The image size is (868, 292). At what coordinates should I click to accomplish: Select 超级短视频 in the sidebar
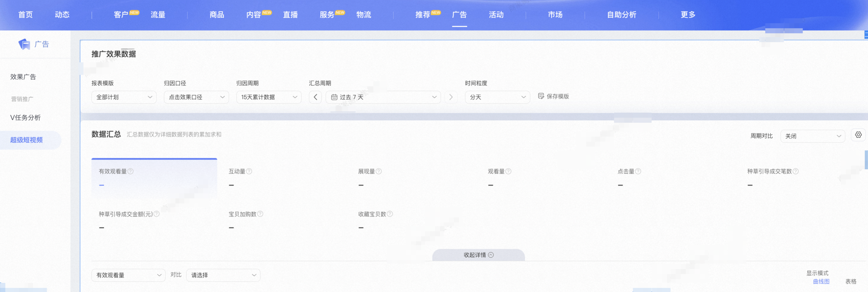[30, 140]
